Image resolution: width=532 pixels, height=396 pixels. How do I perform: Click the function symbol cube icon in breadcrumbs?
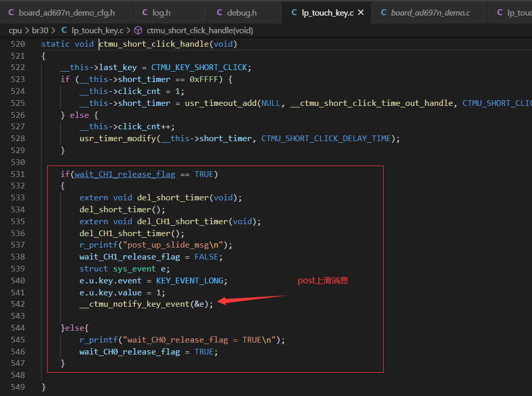tap(138, 31)
